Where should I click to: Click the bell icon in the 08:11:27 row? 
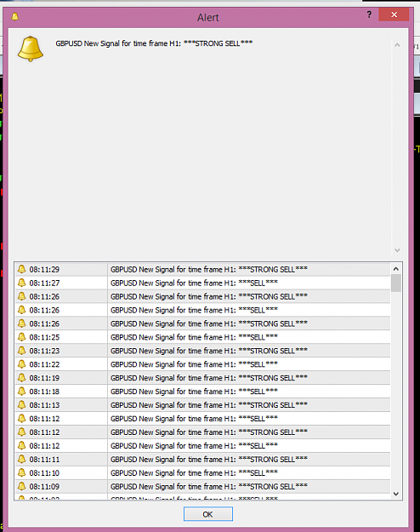pos(22,283)
